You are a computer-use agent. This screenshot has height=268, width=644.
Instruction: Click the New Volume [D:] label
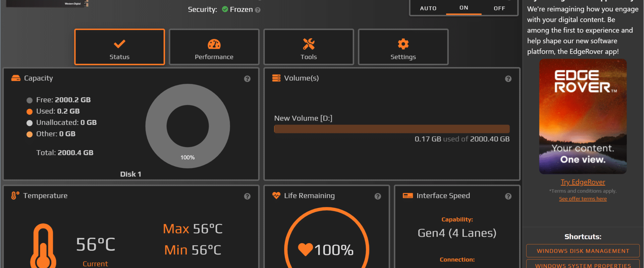coord(303,118)
